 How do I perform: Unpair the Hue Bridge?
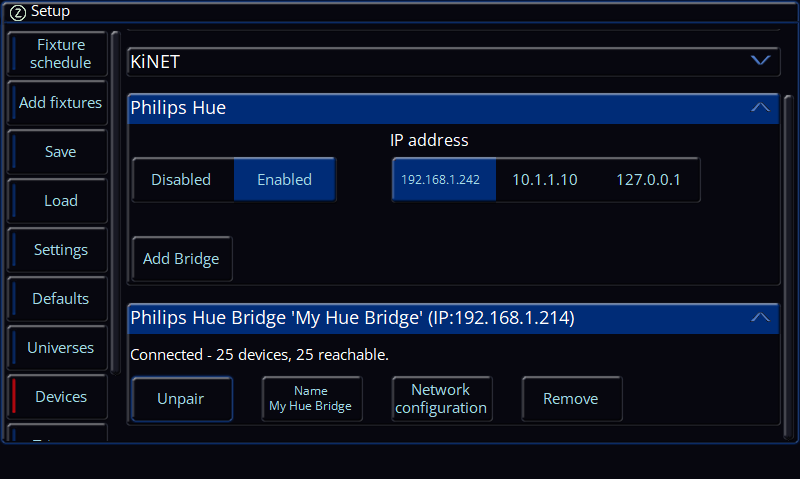(x=182, y=399)
